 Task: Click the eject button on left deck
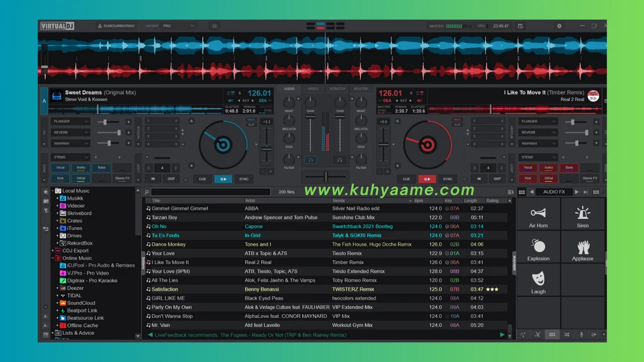coord(191,121)
